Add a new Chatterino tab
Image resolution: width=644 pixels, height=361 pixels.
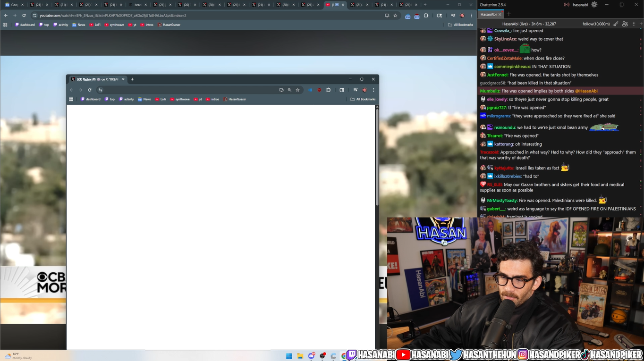[x=509, y=14]
